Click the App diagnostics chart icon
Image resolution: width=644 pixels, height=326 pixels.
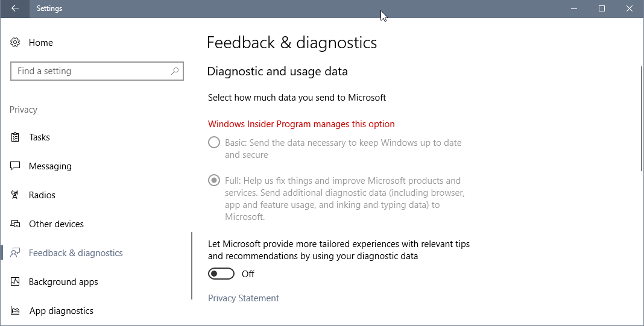(15, 311)
